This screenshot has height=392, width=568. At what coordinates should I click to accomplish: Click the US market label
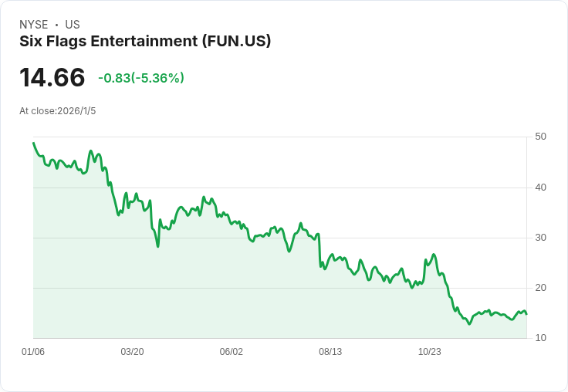(x=73, y=25)
